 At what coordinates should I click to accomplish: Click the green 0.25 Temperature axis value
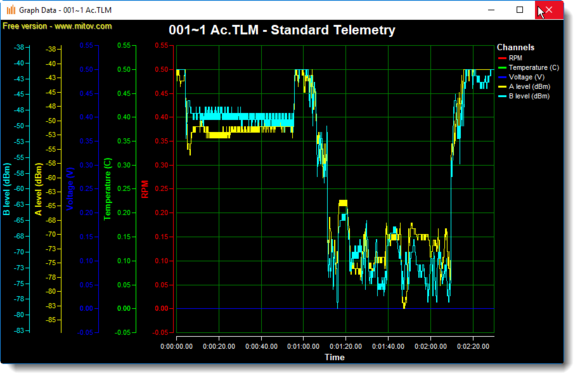coord(124,189)
